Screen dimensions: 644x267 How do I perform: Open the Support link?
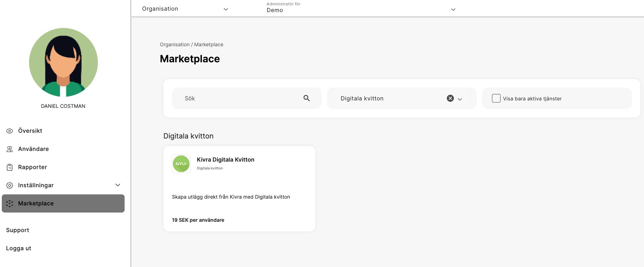pos(17,230)
